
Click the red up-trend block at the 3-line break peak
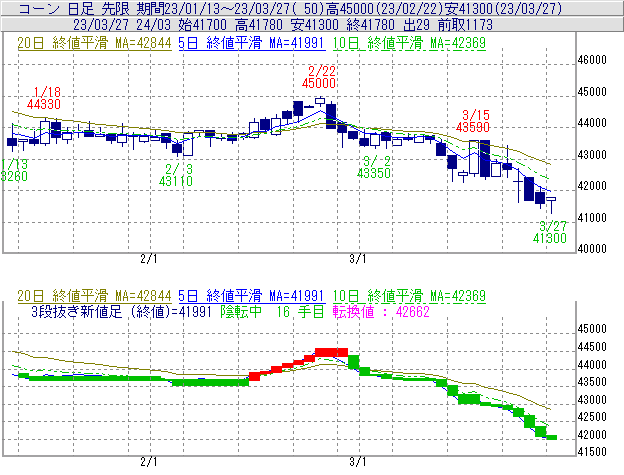point(331,352)
